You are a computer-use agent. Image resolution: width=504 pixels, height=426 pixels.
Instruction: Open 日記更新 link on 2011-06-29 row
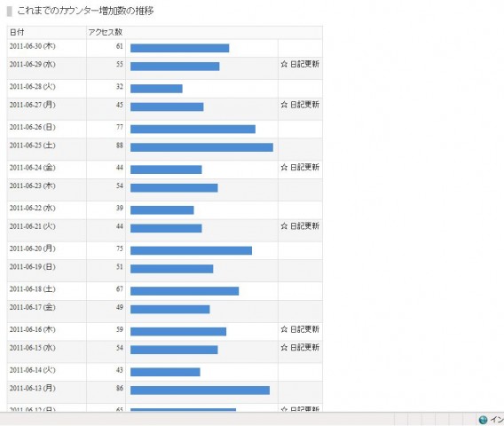[x=304, y=64]
